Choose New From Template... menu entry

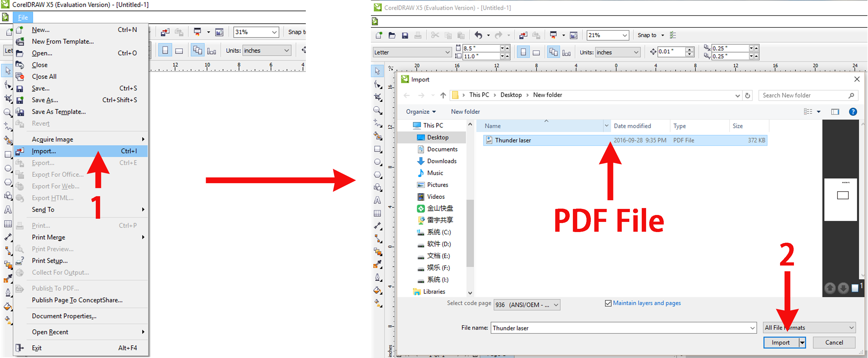[x=81, y=41]
